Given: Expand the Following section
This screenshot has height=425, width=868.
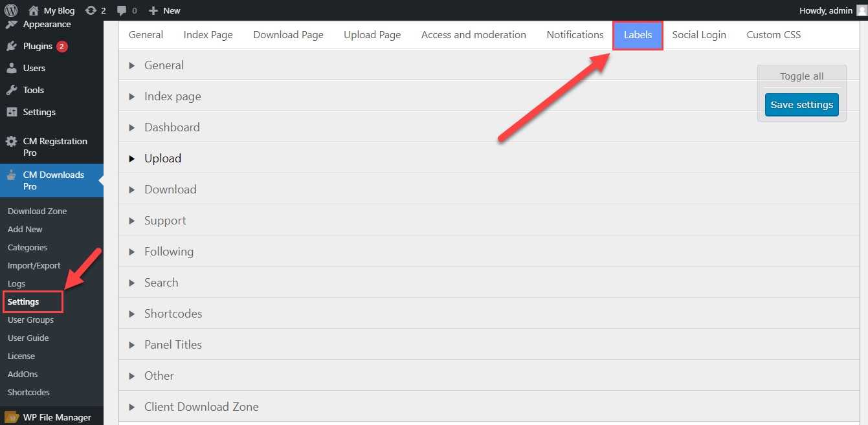Looking at the screenshot, I should click(489, 251).
